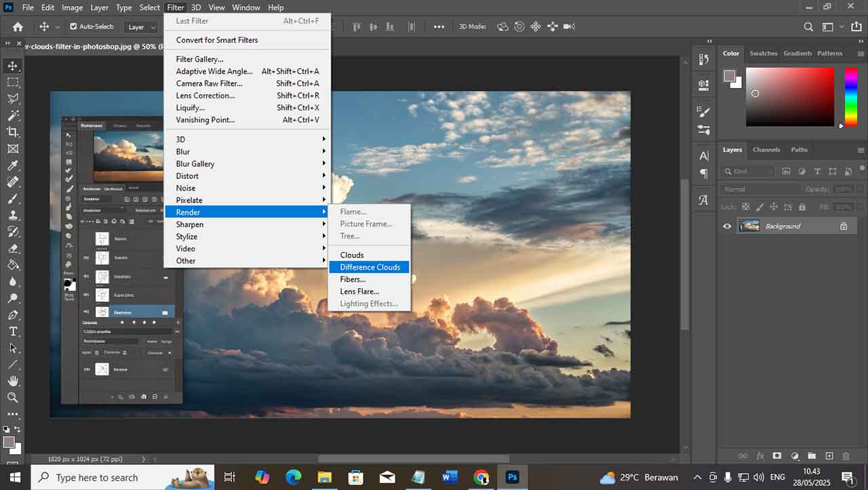
Task: Select the Dodge tool
Action: 13,298
